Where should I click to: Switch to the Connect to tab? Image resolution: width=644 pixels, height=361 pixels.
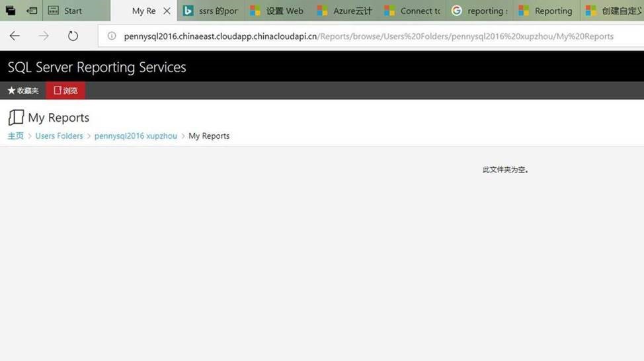click(x=413, y=11)
